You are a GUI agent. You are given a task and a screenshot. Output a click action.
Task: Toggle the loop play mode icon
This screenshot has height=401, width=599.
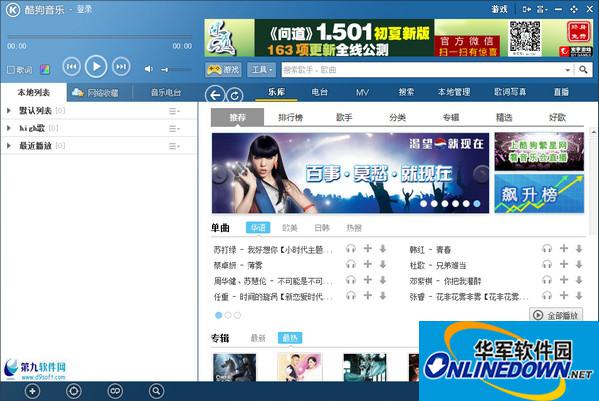point(115,391)
